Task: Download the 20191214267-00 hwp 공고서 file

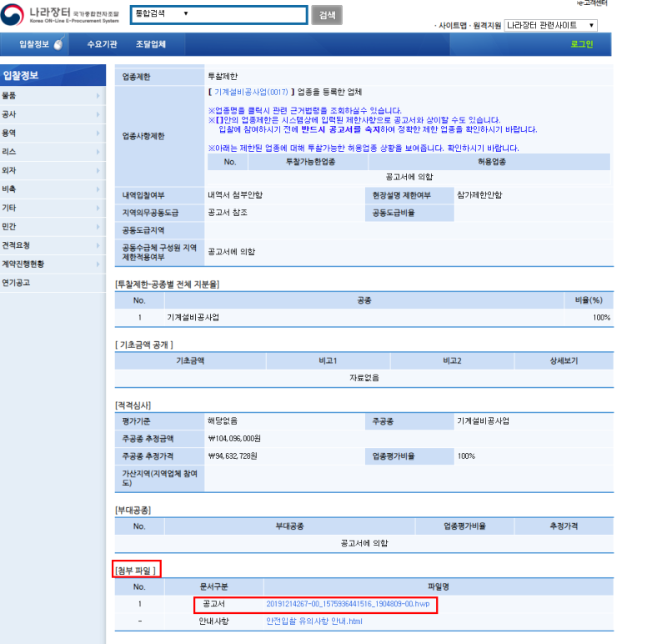Action: click(x=348, y=604)
